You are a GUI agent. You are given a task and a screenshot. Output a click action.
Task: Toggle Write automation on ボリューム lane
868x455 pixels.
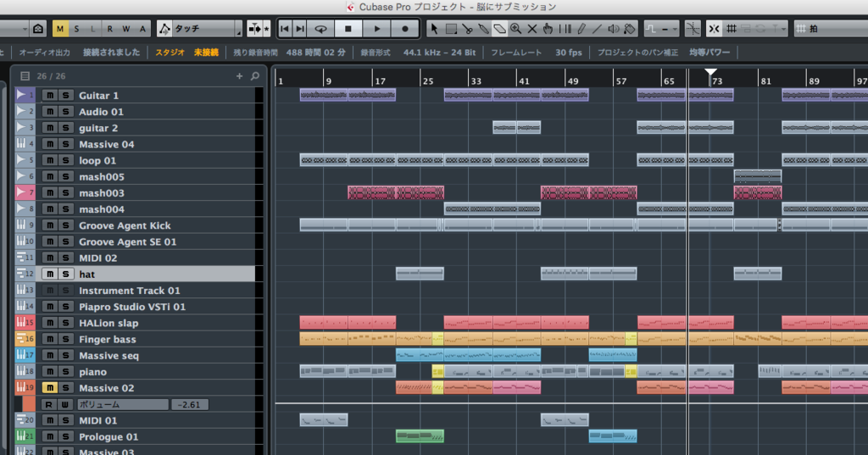click(x=64, y=405)
